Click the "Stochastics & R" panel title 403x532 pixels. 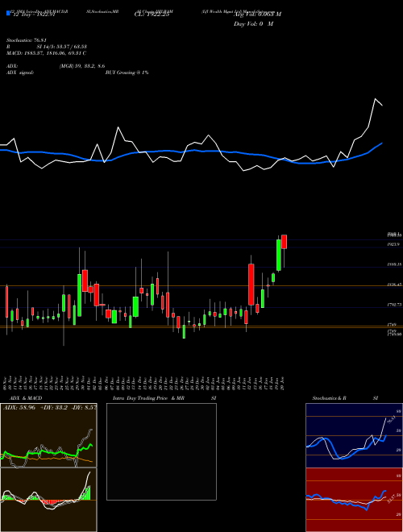(x=330, y=398)
